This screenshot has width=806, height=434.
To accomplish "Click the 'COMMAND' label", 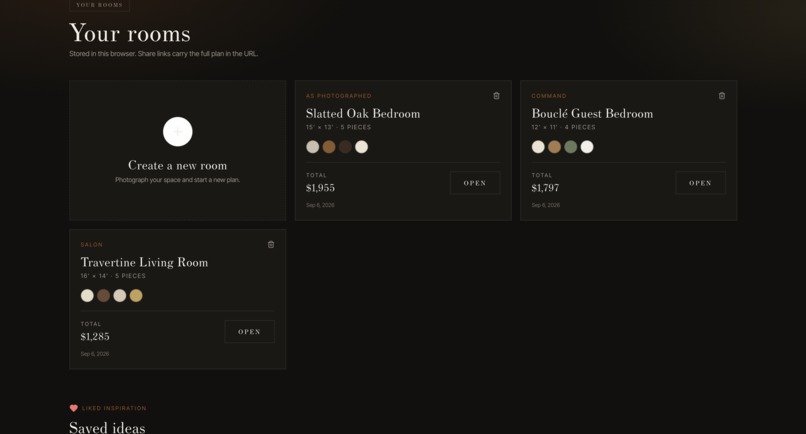I will (x=549, y=96).
